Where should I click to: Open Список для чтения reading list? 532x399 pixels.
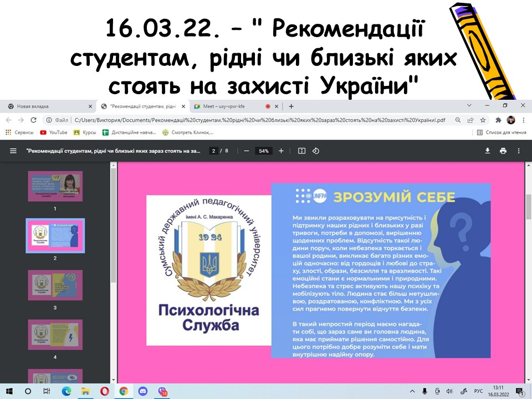pos(502,132)
